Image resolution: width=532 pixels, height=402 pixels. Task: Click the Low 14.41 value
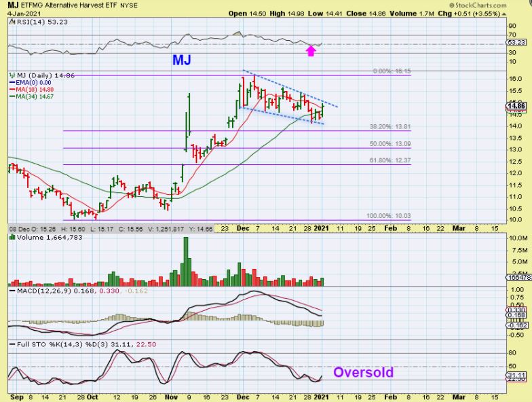point(326,14)
